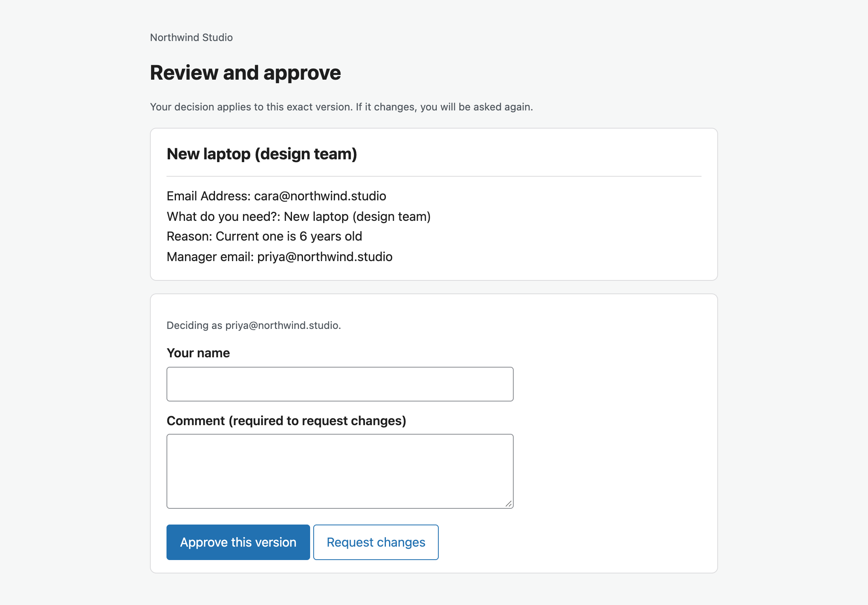Click the Your decision applies to this exact version note
This screenshot has width=868, height=605.
click(x=341, y=107)
